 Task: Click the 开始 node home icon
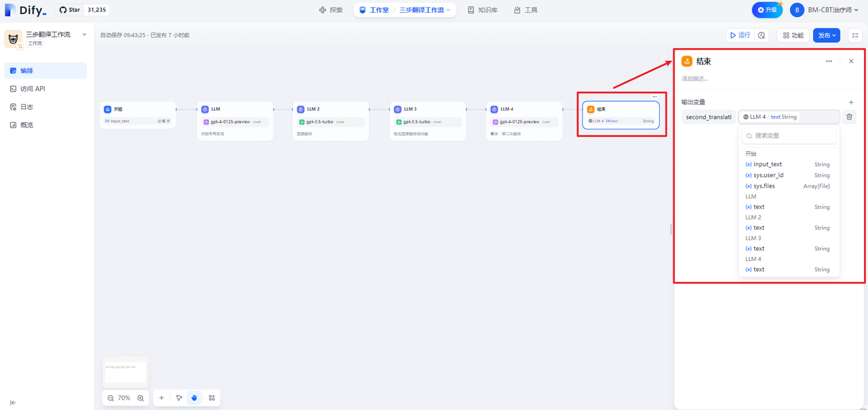[107, 109]
